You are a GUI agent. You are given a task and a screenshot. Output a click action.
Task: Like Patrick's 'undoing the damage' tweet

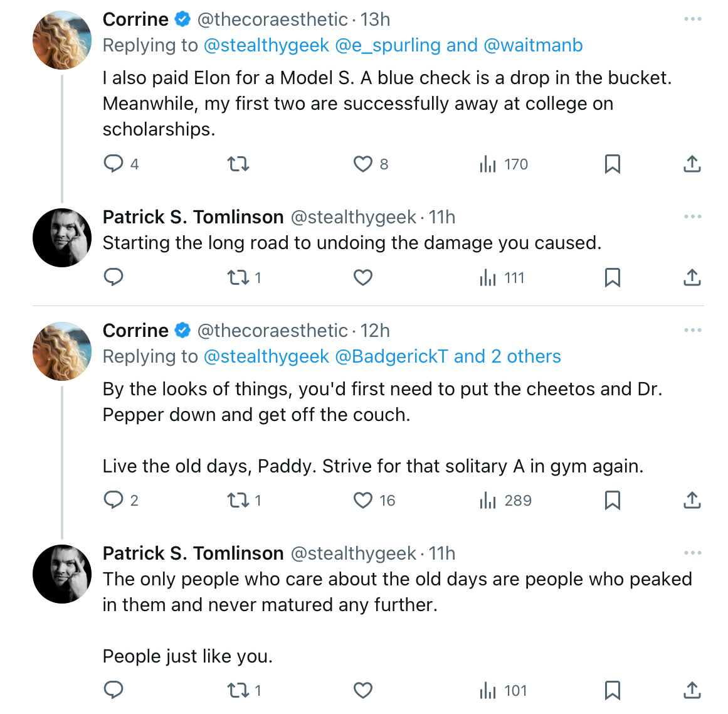pos(362,278)
